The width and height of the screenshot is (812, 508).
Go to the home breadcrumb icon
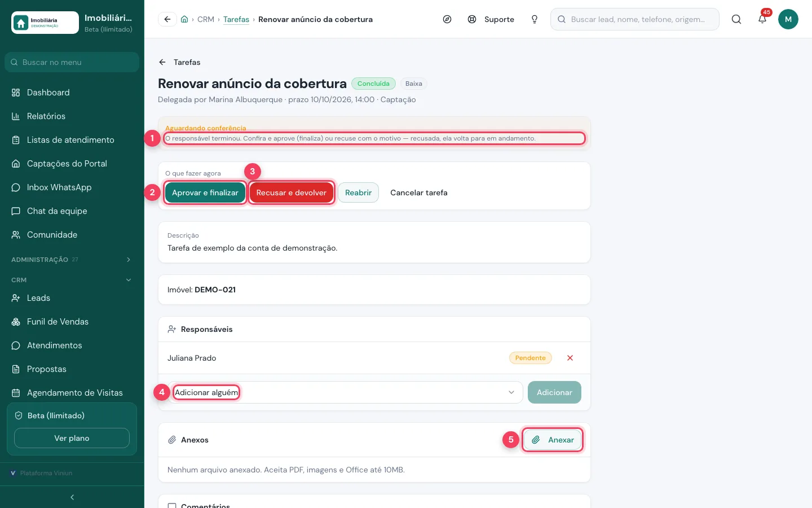(184, 19)
